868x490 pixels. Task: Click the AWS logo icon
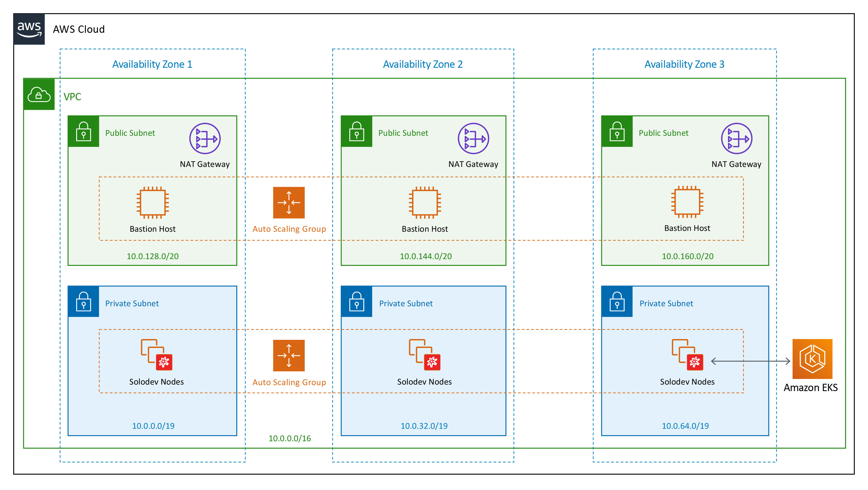tap(29, 29)
